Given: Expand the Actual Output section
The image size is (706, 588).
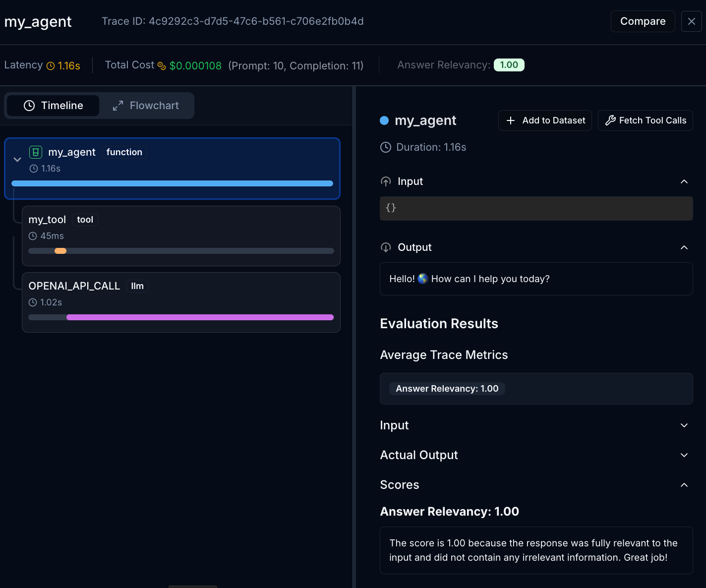Looking at the screenshot, I should tap(684, 455).
